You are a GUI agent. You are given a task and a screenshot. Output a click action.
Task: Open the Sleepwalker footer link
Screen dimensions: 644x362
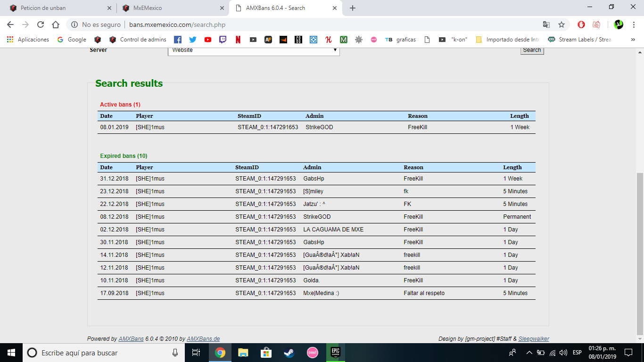pos(534,339)
